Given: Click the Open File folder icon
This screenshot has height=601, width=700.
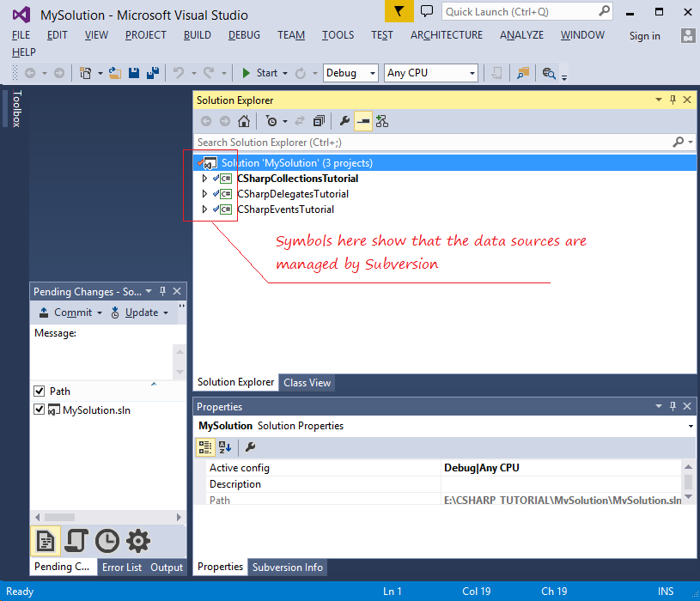Looking at the screenshot, I should pyautogui.click(x=115, y=73).
